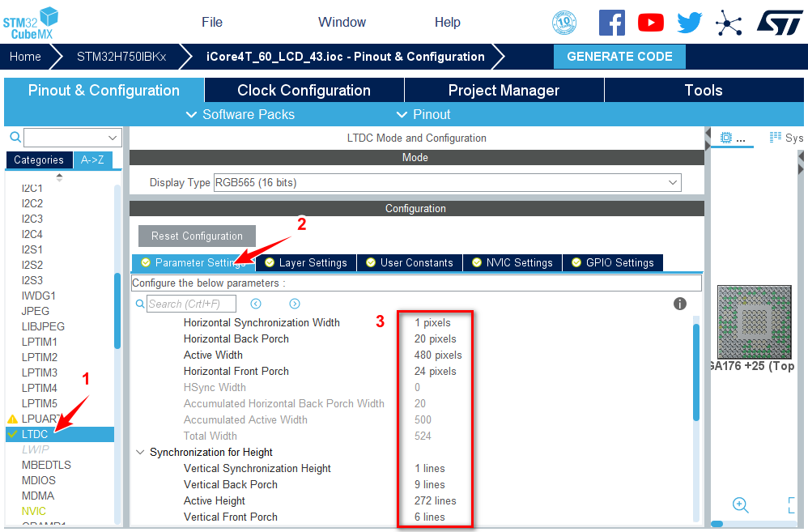
Task: Click the ST community network icon
Action: pos(729,22)
